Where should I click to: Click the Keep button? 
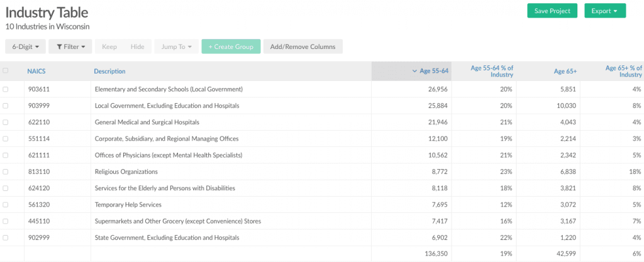[109, 46]
